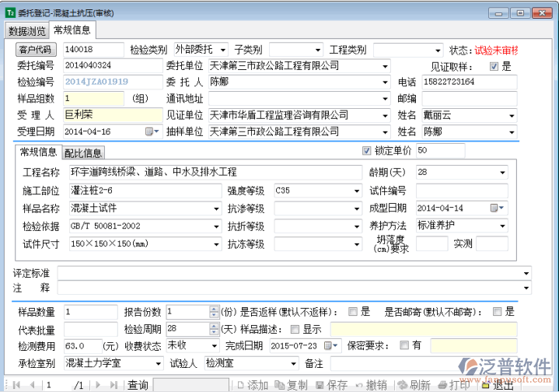Enable the 样品描述 显示 checkbox
Viewport: 559px width, 392px height.
[295, 328]
